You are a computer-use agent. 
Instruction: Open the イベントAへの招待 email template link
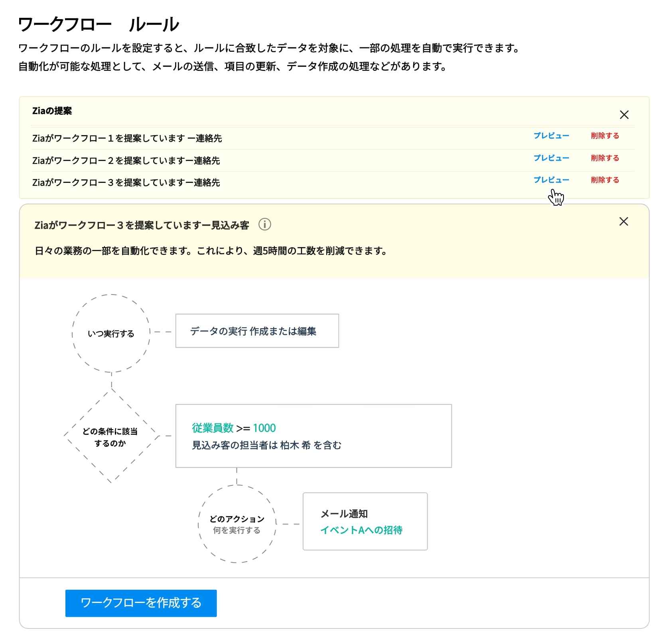click(361, 530)
